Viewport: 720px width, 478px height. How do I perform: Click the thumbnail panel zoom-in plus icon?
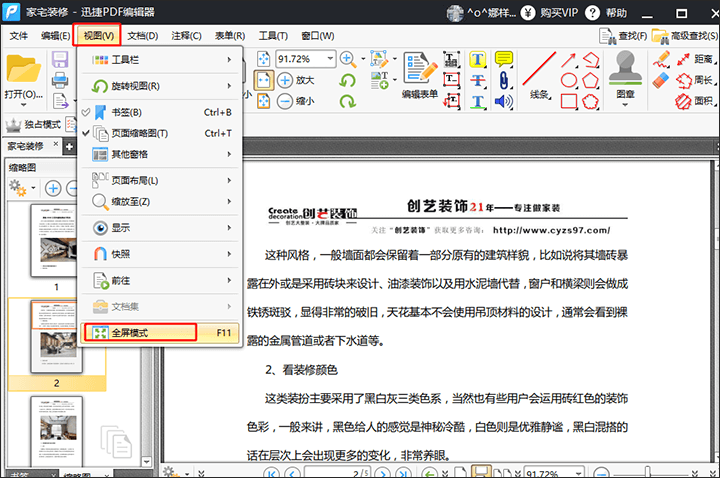(x=53, y=188)
